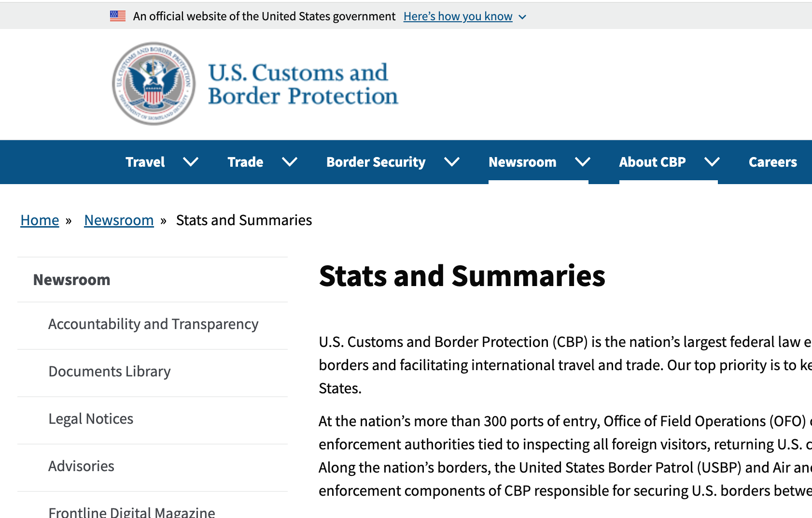Viewport: 812px width, 518px height.
Task: Open Accountability and Transparency sidebar item
Action: 153,324
